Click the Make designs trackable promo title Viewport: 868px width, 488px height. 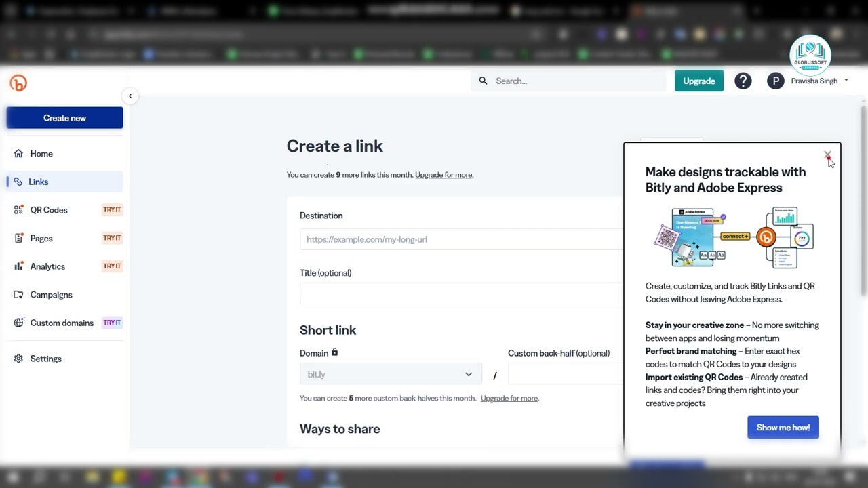(x=726, y=180)
